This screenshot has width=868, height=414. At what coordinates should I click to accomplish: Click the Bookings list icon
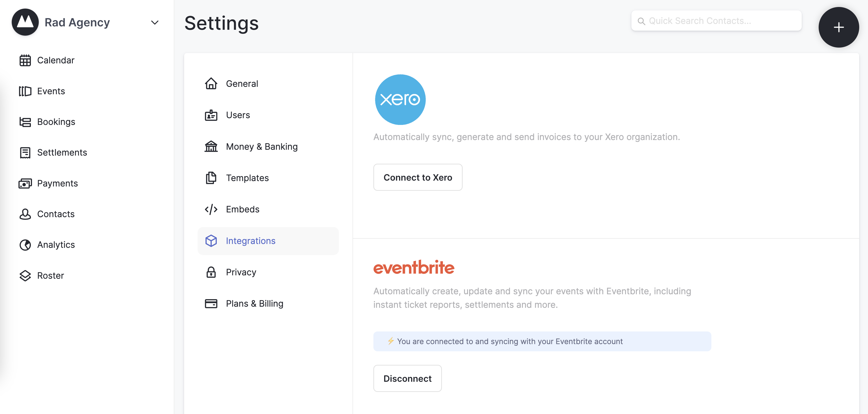tap(25, 122)
